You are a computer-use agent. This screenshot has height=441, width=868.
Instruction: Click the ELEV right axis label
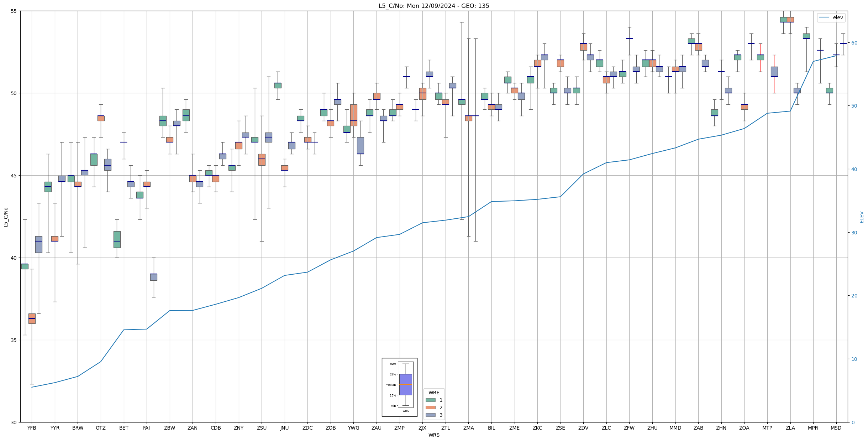pos(862,217)
